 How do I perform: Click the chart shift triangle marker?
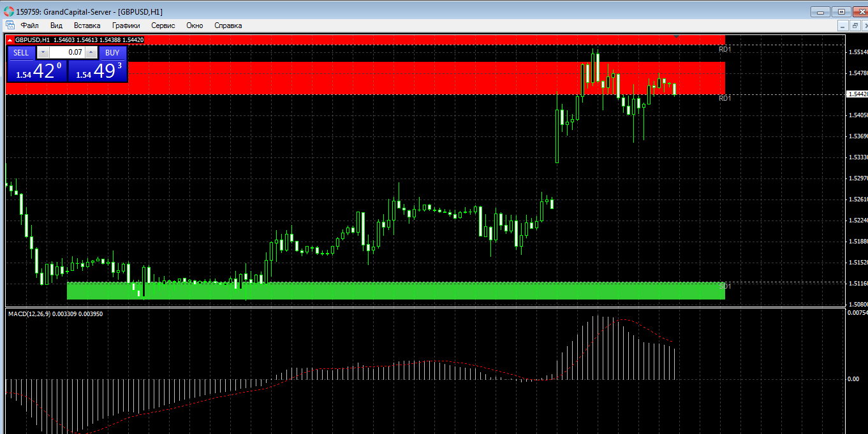coord(676,38)
